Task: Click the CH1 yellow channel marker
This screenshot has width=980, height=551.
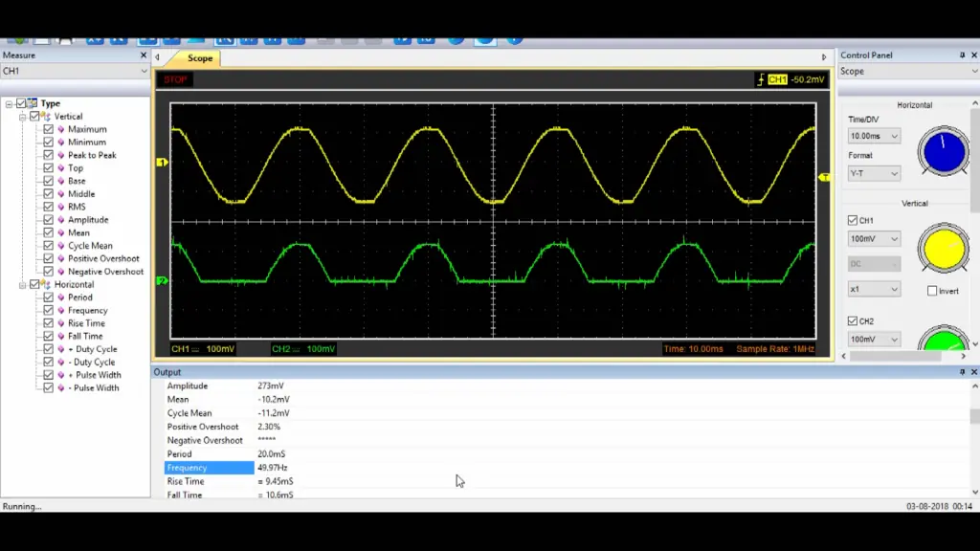Action: (162, 163)
